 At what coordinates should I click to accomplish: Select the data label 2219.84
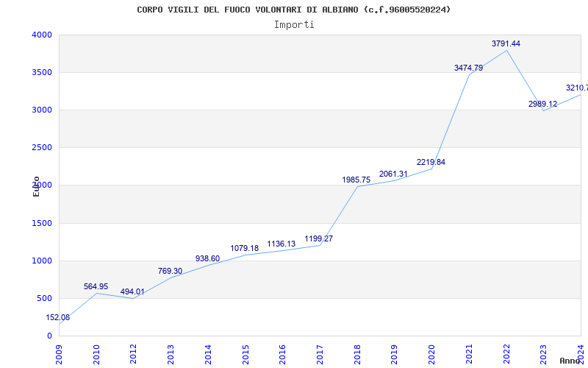pyautogui.click(x=431, y=162)
